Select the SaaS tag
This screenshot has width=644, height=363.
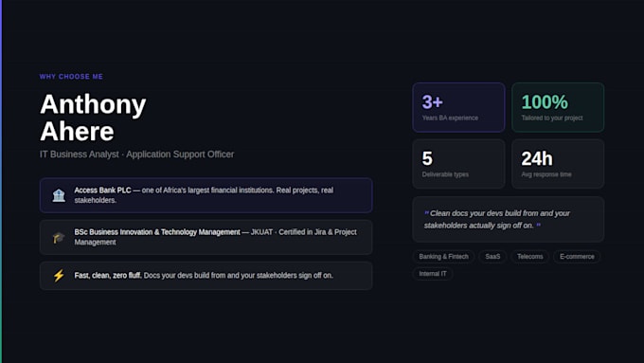[492, 257]
